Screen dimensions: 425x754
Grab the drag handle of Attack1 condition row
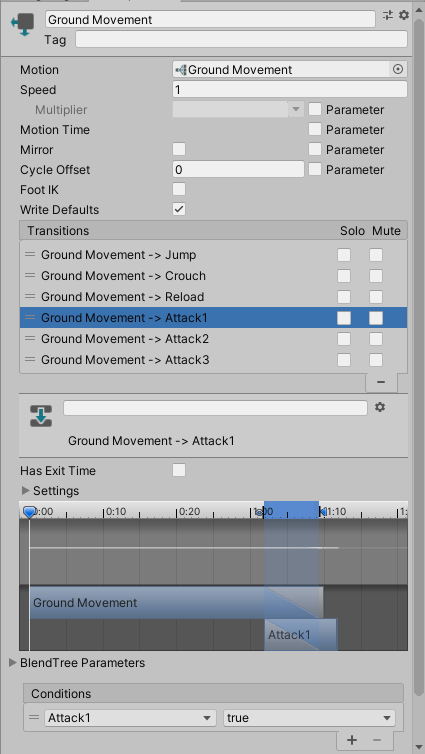(x=34, y=718)
